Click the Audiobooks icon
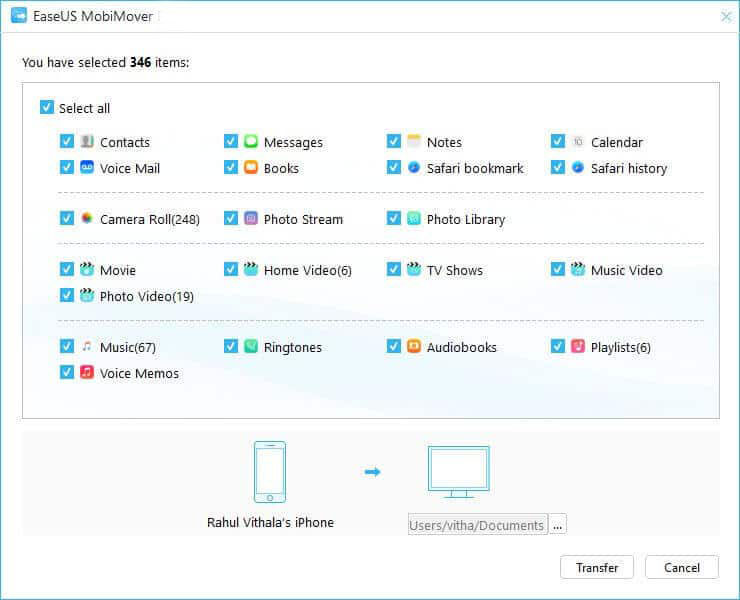 click(414, 346)
